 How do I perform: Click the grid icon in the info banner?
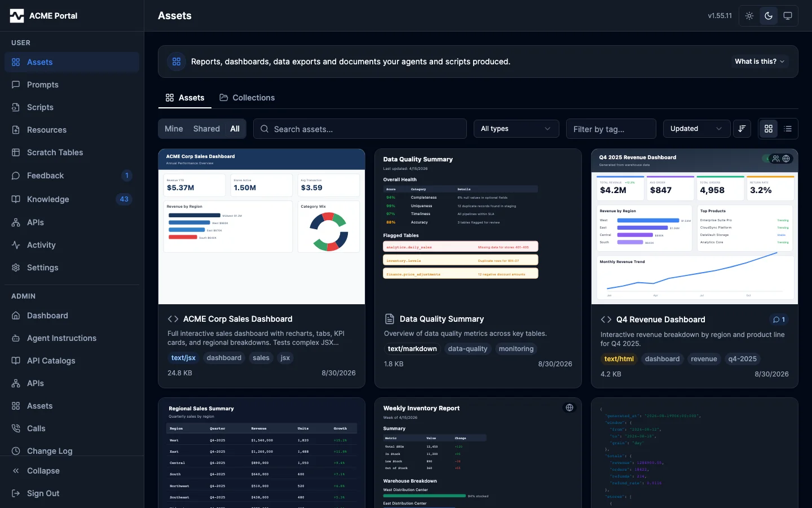(x=176, y=62)
